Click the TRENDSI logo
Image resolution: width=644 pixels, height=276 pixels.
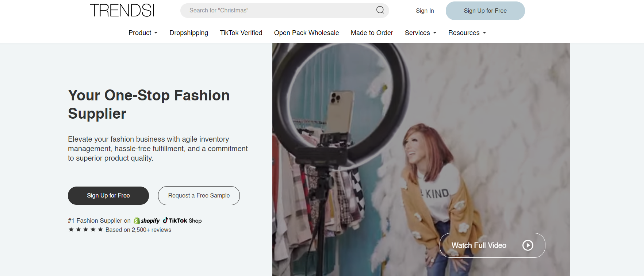click(x=122, y=10)
